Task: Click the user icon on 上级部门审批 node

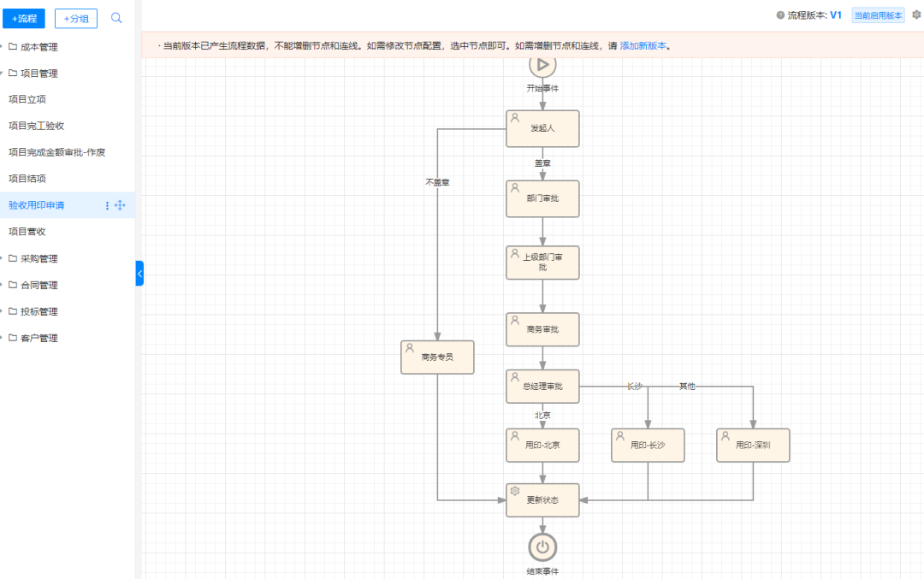Action: (515, 253)
